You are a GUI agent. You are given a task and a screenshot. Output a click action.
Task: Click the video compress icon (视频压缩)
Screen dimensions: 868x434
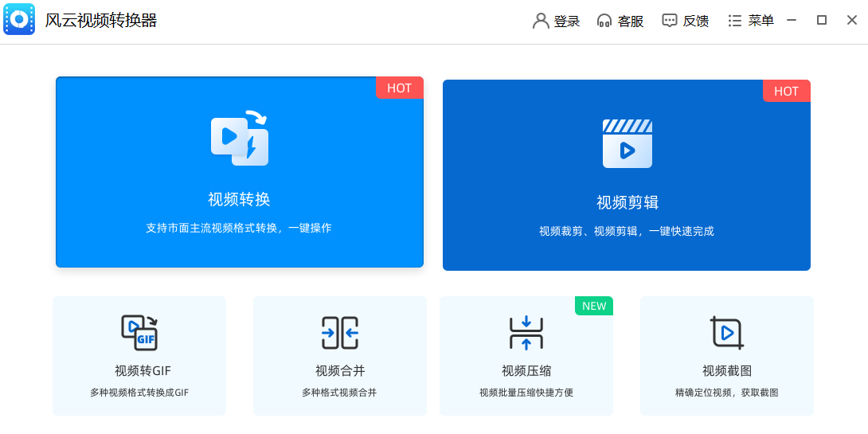coord(526,333)
